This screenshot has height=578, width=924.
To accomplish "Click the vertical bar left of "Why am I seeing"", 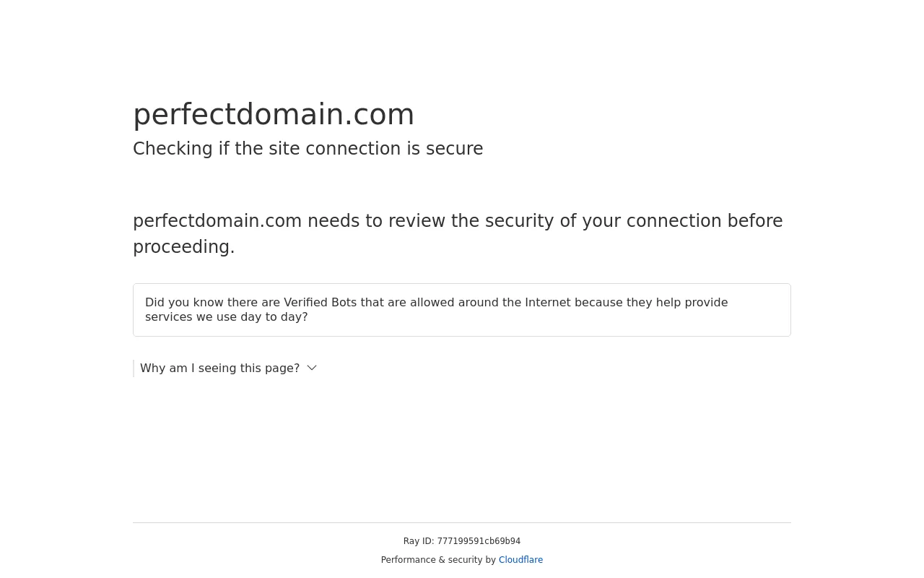I will (x=134, y=368).
